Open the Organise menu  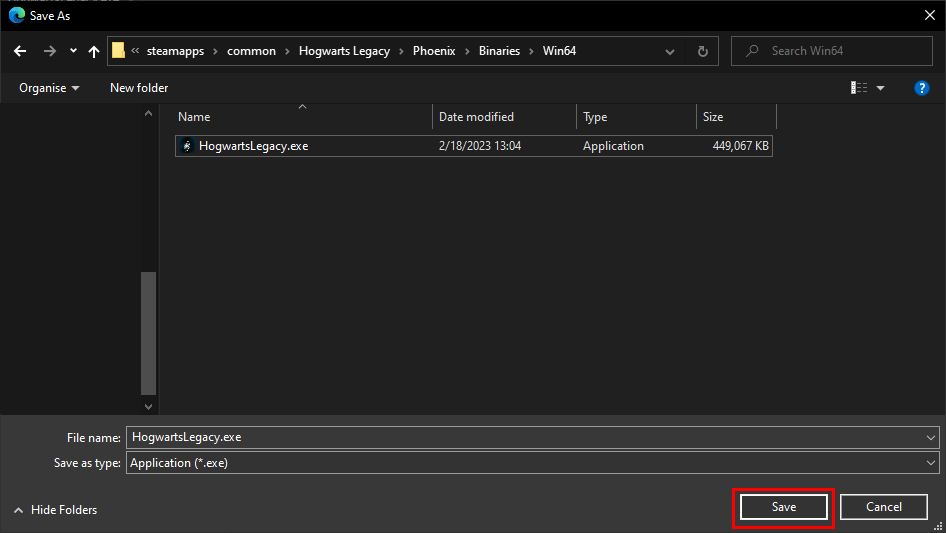click(49, 88)
